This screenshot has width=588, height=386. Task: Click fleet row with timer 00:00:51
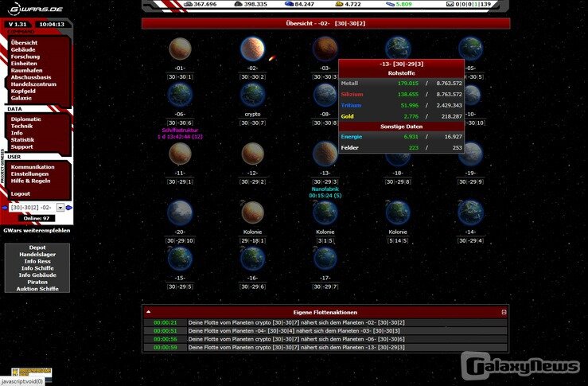click(x=325, y=331)
